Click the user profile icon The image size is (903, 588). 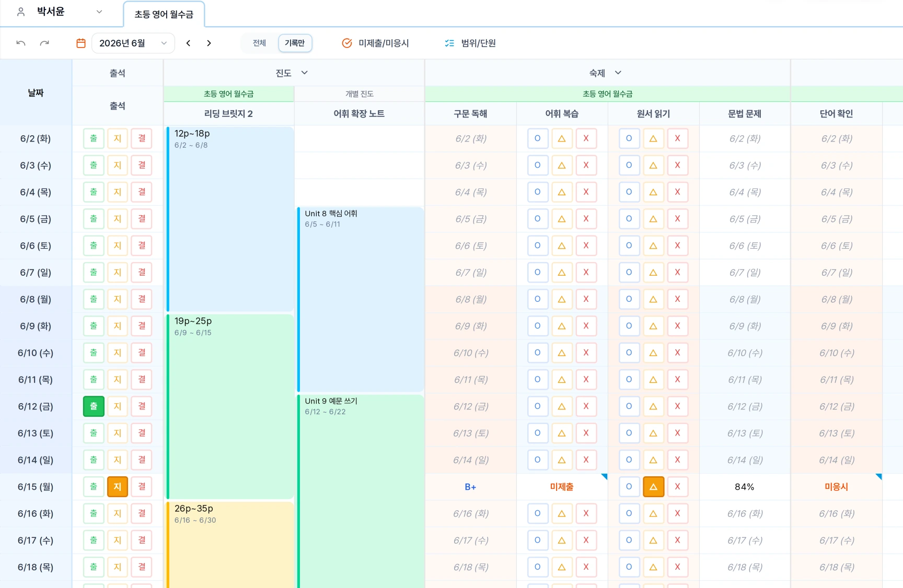(x=21, y=11)
